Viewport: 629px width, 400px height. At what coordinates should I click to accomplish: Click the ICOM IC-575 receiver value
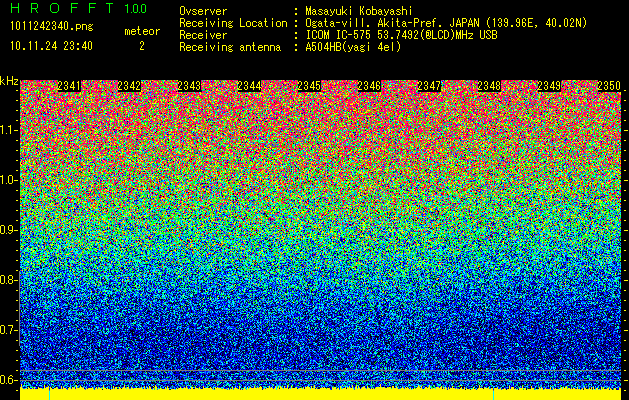coord(401,35)
